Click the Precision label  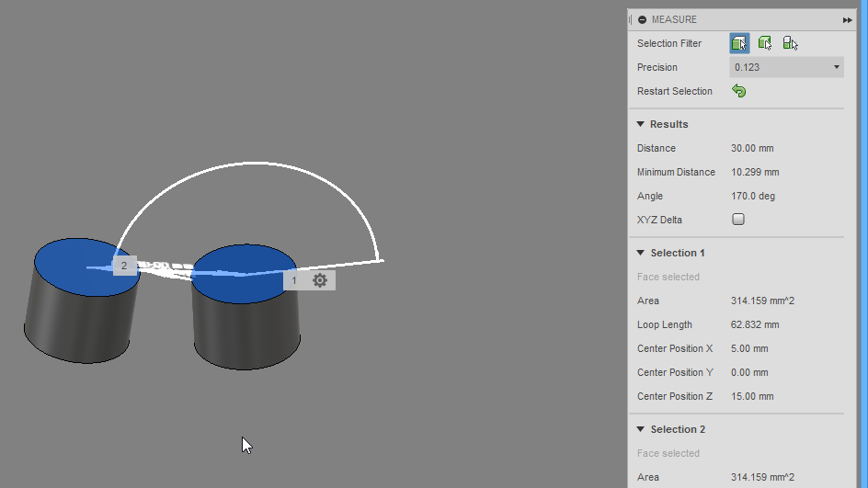(657, 67)
